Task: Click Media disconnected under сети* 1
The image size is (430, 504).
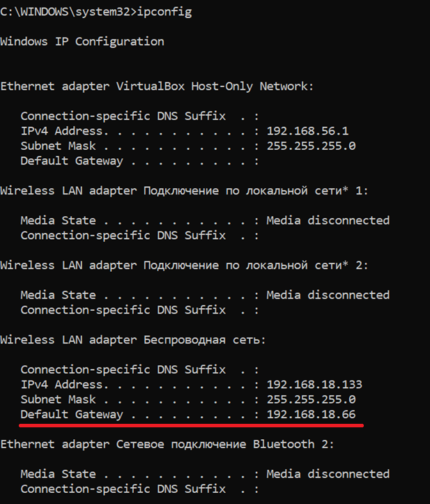Action: 328,220
